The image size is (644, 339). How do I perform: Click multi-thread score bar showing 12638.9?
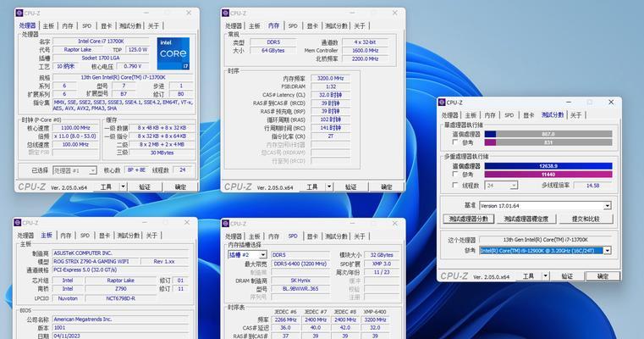(x=548, y=166)
